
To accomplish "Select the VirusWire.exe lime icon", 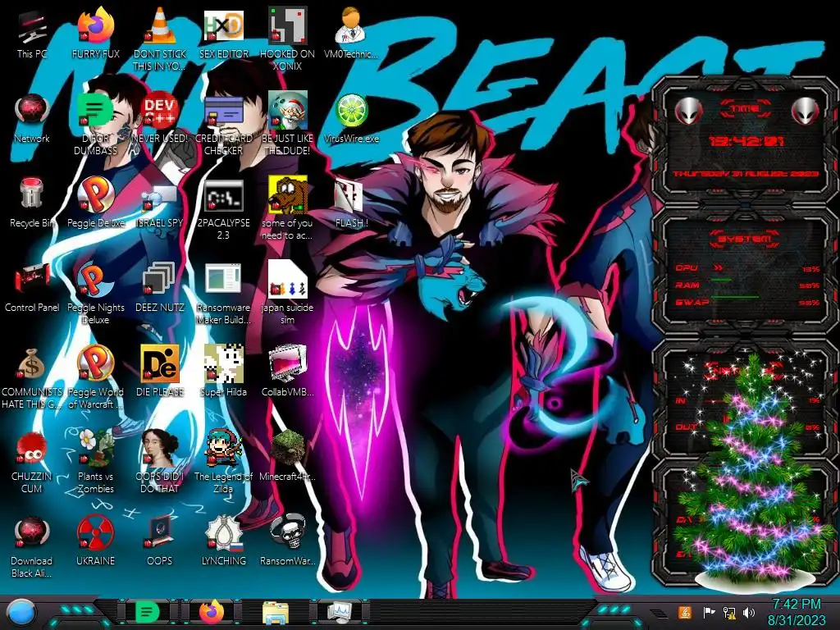I will (351, 119).
